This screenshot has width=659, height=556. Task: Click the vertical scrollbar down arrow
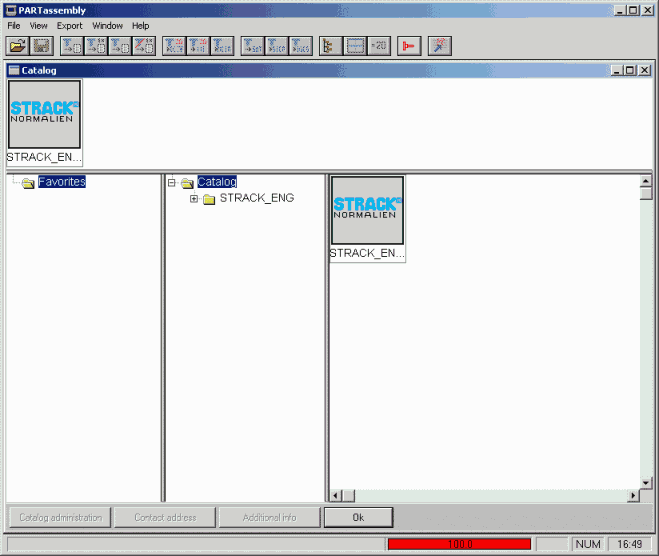(x=646, y=482)
